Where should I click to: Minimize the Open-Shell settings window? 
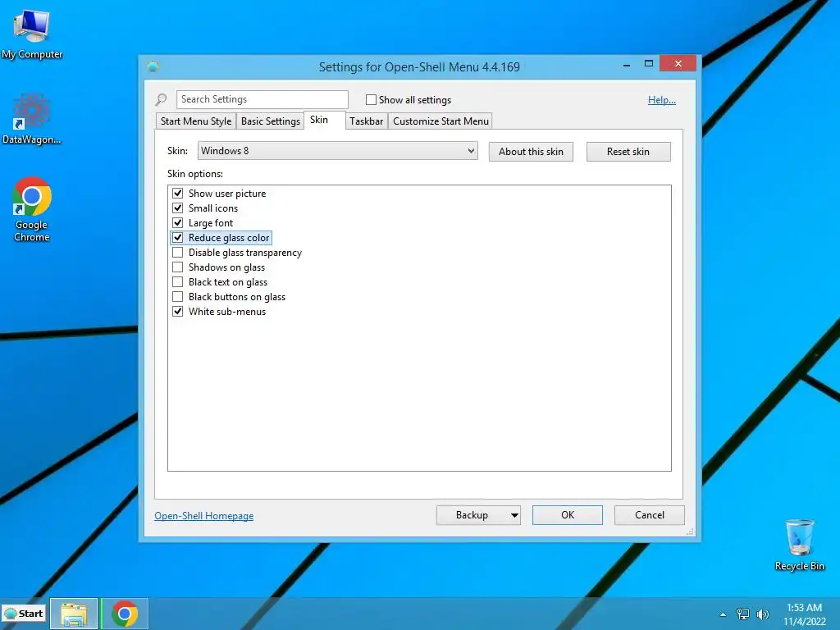(x=627, y=64)
